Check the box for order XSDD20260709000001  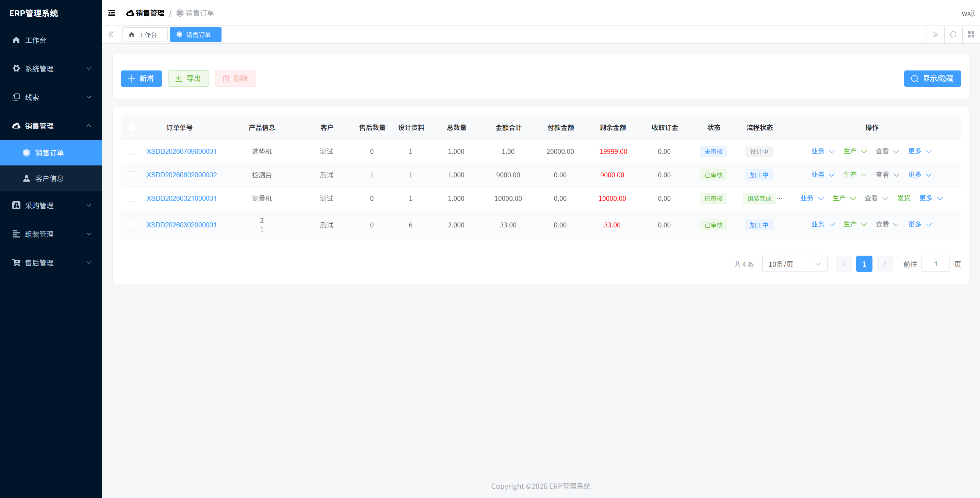pyautogui.click(x=132, y=151)
